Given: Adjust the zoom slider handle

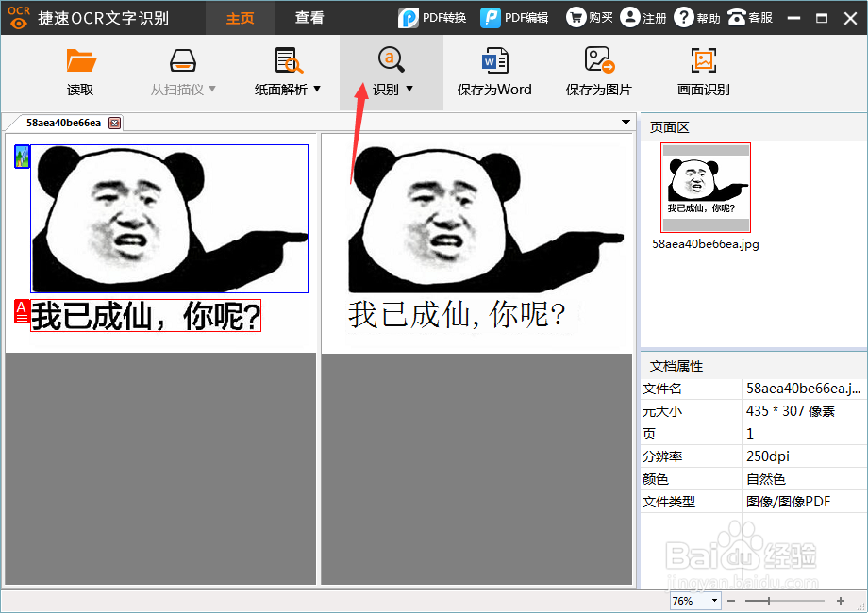Looking at the screenshot, I should pyautogui.click(x=768, y=601).
